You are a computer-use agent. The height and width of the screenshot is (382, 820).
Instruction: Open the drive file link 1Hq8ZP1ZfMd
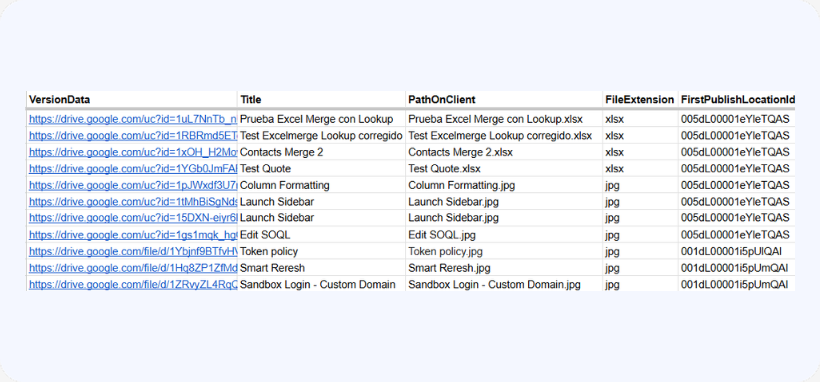click(133, 268)
